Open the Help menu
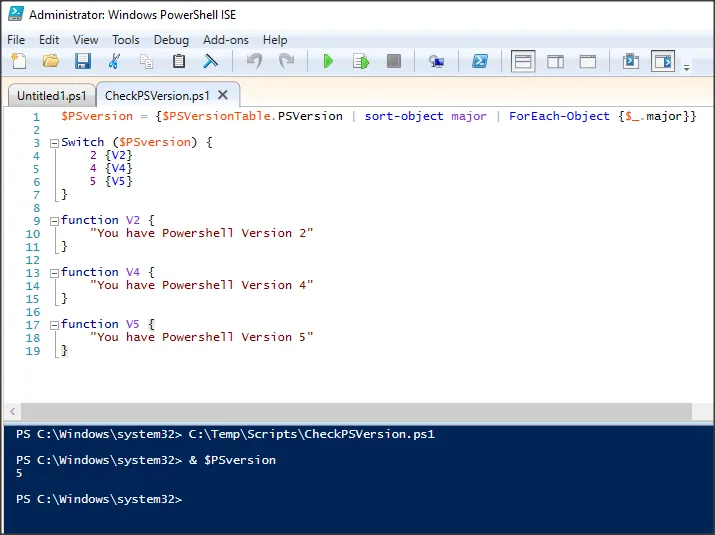715x535 pixels. point(275,40)
